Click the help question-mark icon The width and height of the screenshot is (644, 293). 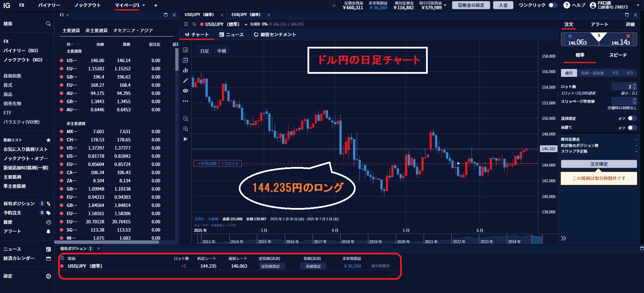pos(567,5)
